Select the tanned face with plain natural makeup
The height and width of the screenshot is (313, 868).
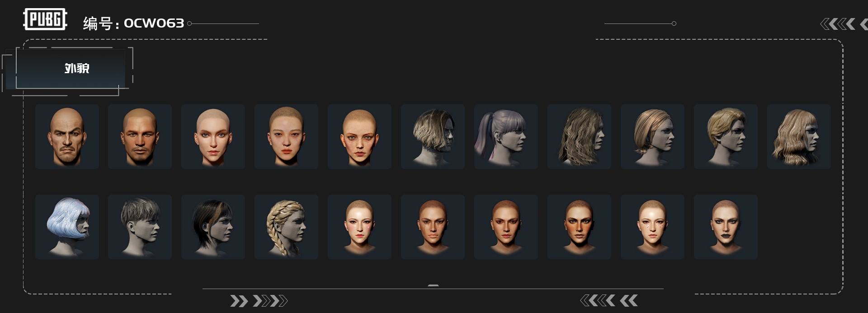tap(506, 227)
